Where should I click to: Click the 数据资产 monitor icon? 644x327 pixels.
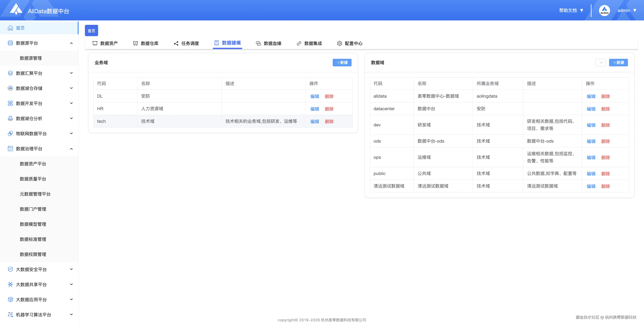point(95,44)
